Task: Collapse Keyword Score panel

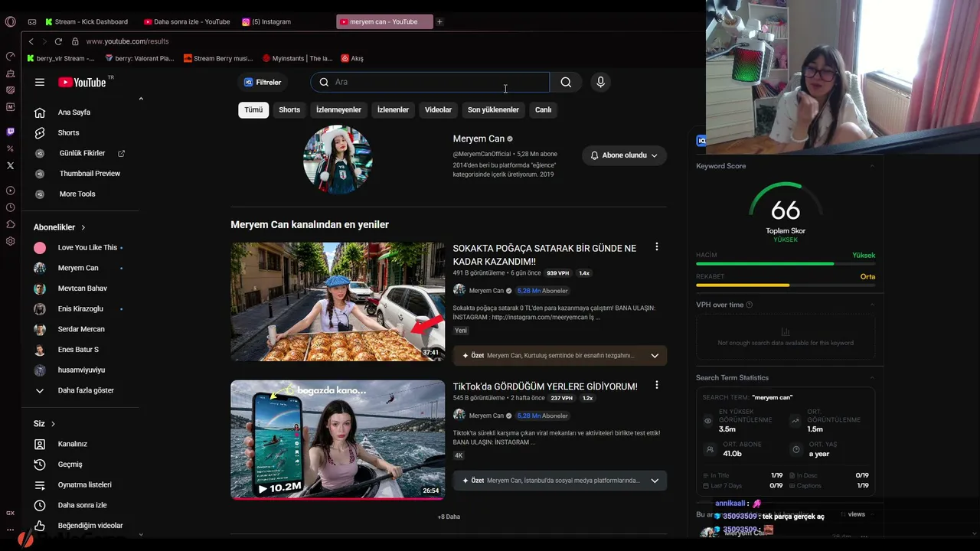Action: pos(871,166)
